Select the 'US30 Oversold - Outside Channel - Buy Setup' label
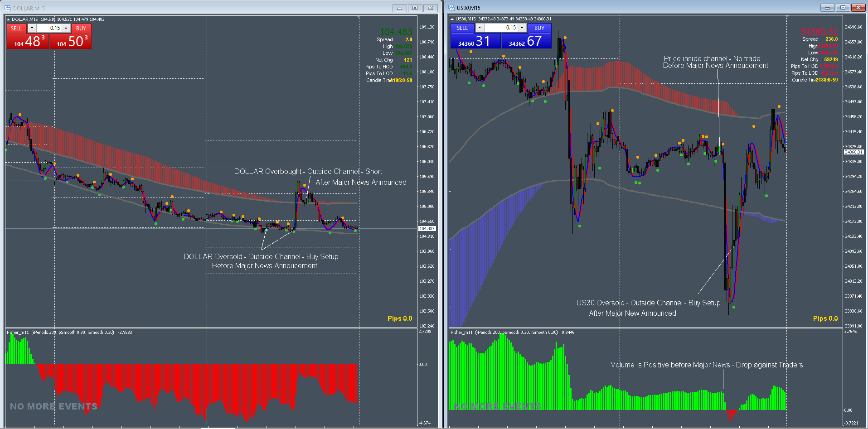 pos(648,303)
